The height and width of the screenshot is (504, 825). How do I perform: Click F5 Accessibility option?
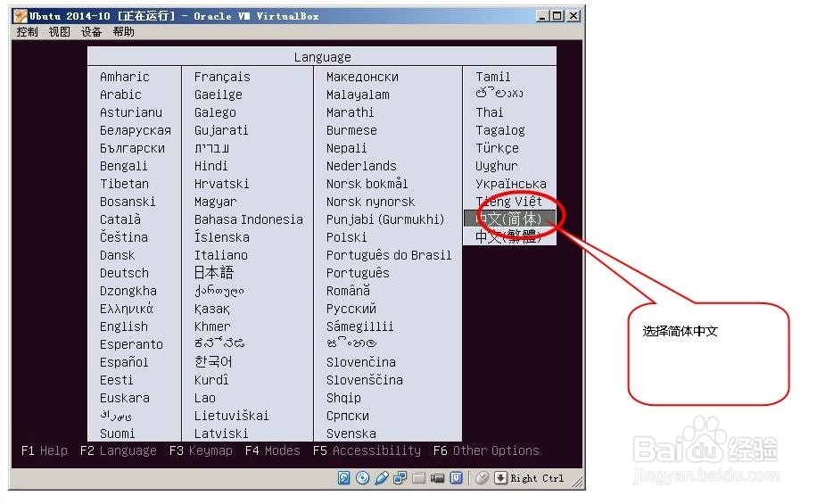(x=367, y=450)
